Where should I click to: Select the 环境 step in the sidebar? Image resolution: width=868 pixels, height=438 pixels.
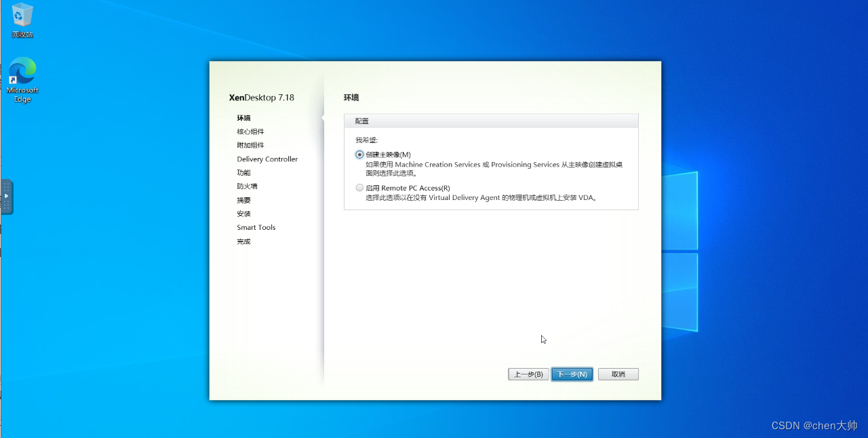point(243,118)
